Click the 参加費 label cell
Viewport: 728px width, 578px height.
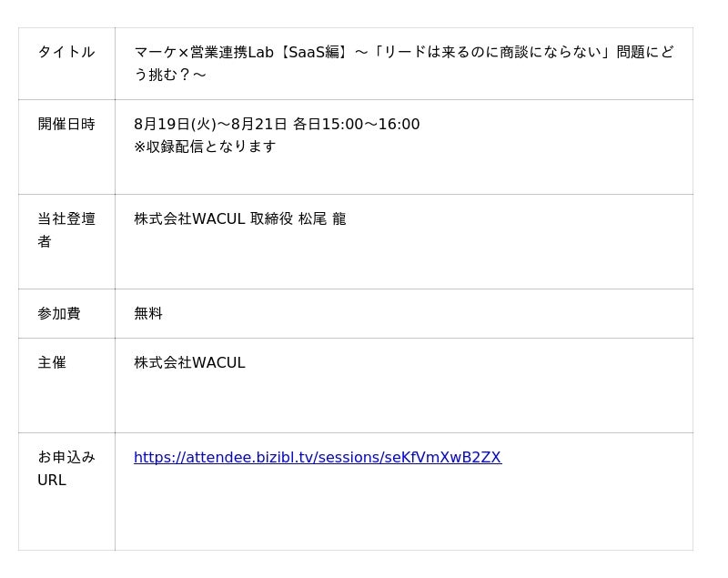59,313
